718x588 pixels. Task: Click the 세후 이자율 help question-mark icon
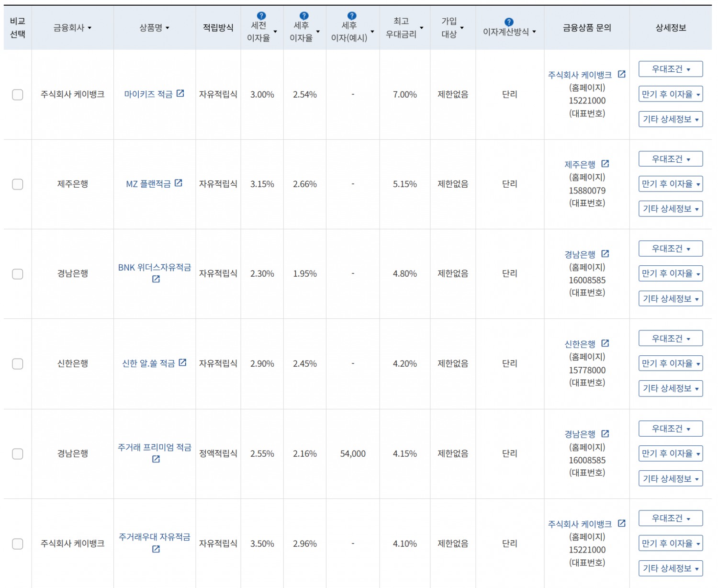(x=304, y=16)
